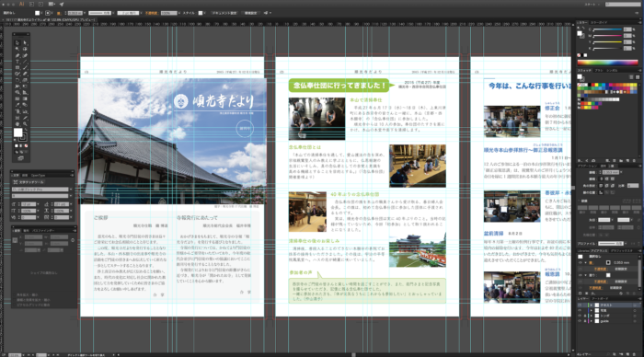Screen dimensions: 644x357
Task: Expand the テキスト layer
Action: (x=591, y=305)
